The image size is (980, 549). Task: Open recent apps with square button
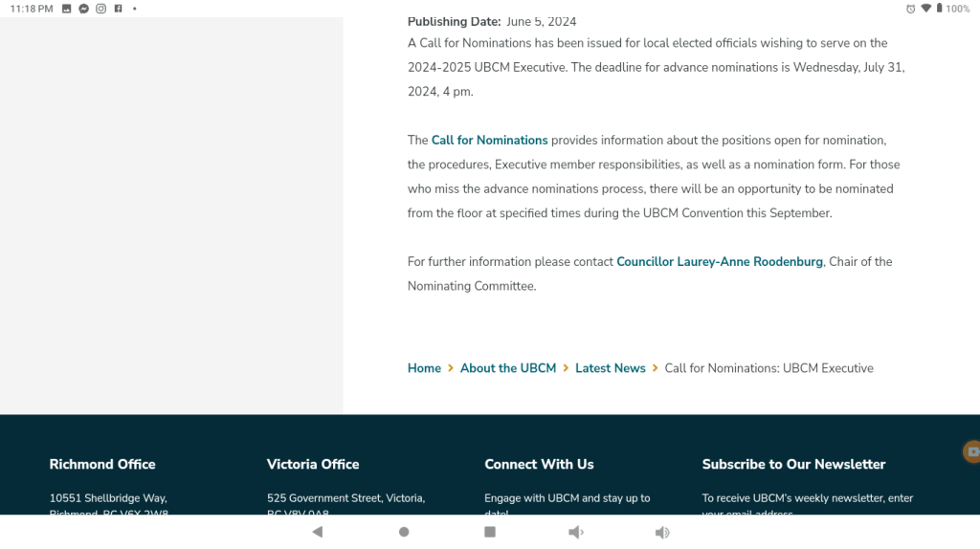490,532
